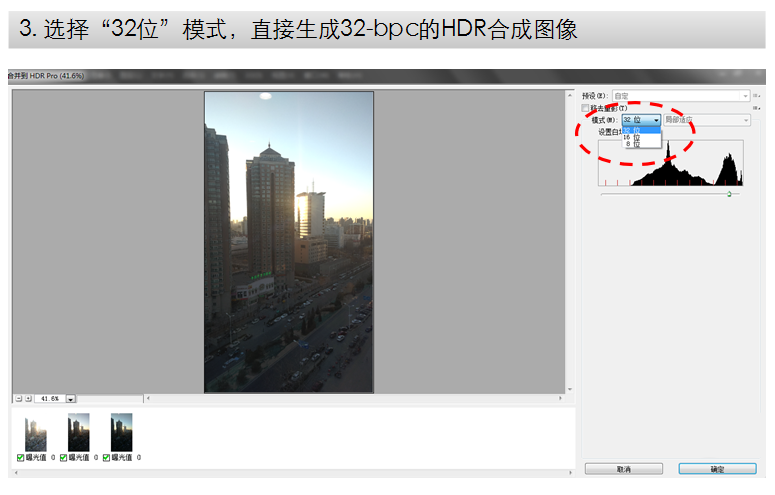Click the 取消 cancel button
This screenshot has height=495, width=775.
pos(624,469)
